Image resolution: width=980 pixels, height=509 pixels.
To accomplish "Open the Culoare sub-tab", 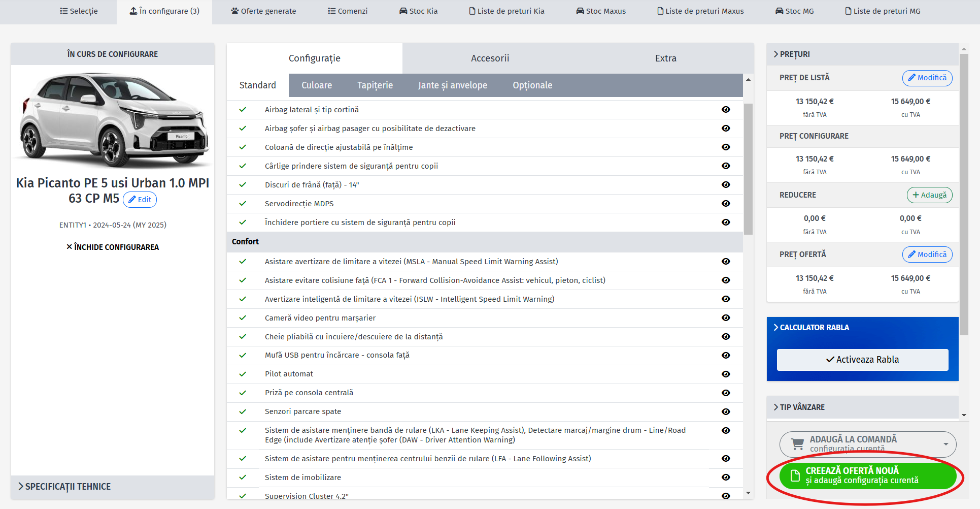I will pos(317,85).
